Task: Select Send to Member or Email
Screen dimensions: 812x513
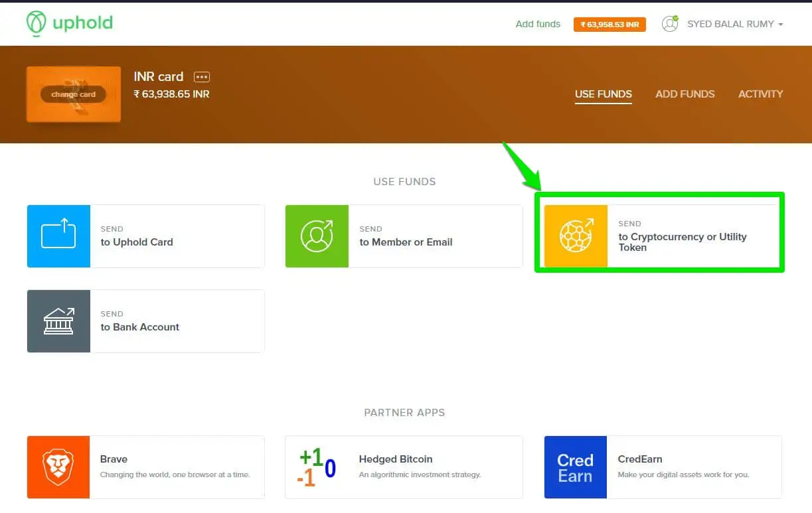Action: pyautogui.click(x=404, y=236)
